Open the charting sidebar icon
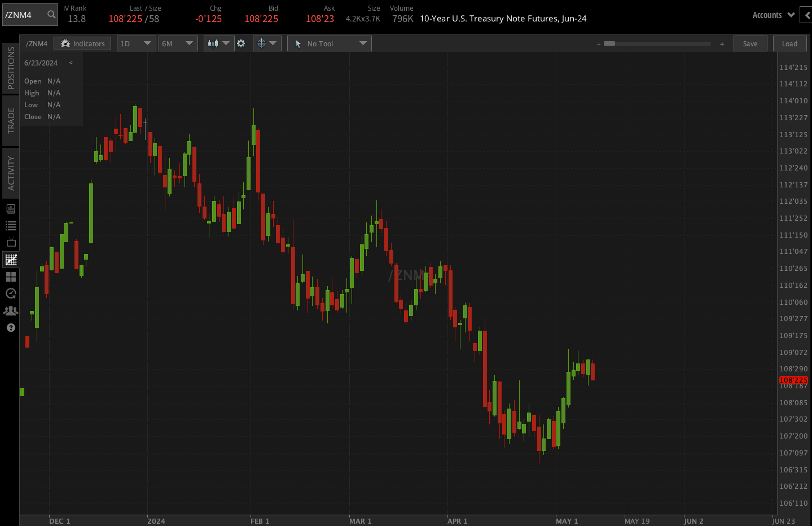The image size is (812, 526). (10, 260)
